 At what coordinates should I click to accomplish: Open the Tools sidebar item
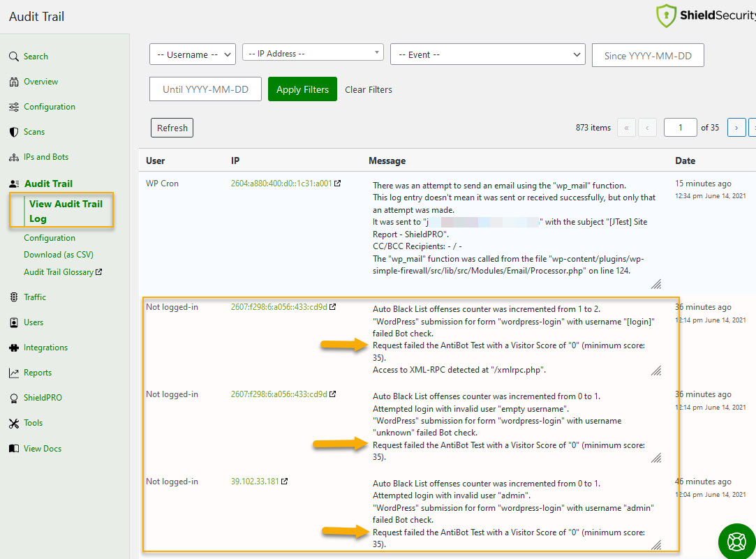click(34, 423)
